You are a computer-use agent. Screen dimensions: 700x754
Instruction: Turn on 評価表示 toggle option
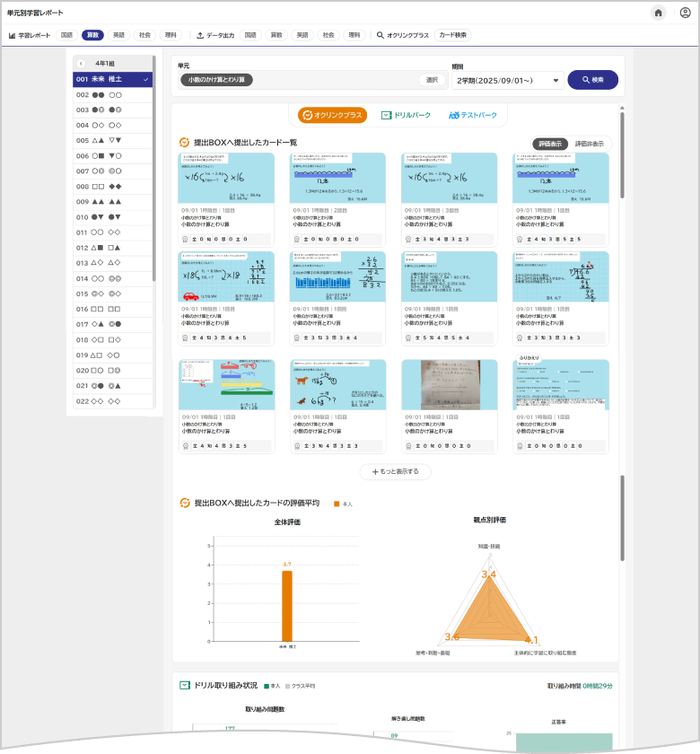550,143
